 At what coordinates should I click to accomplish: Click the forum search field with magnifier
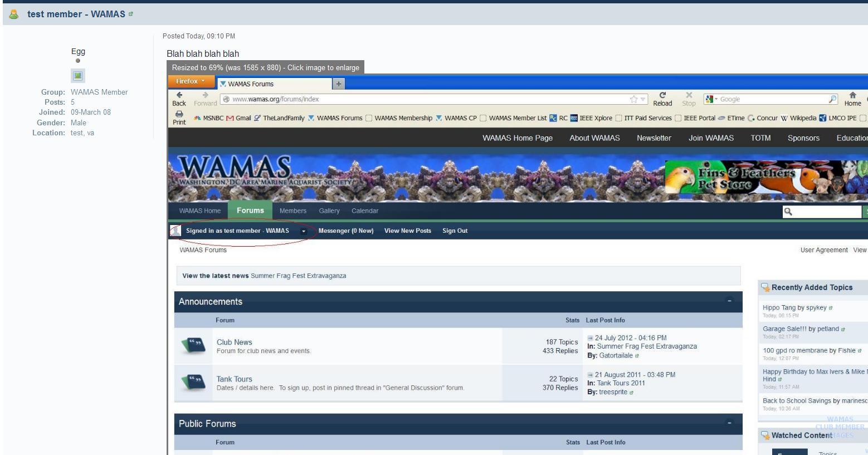pyautogui.click(x=822, y=212)
